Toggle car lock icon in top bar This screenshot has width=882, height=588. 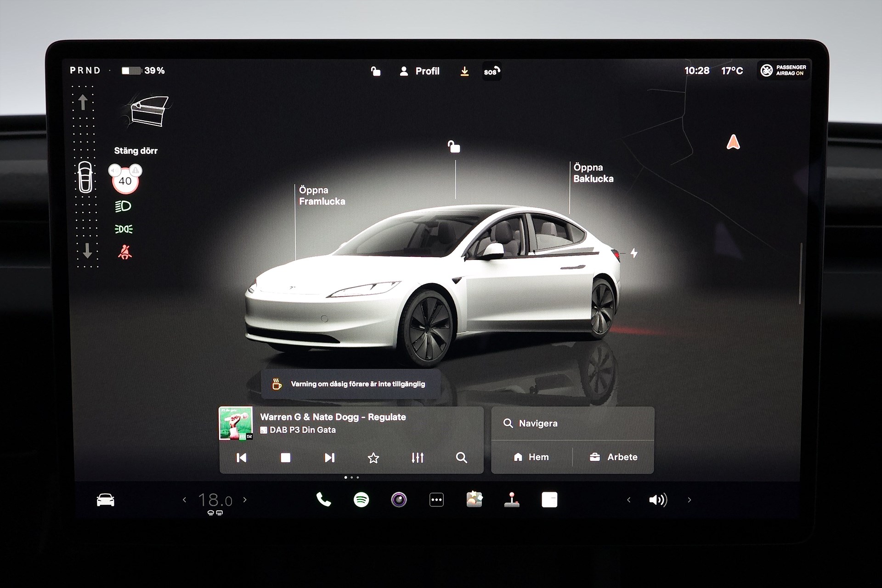376,71
